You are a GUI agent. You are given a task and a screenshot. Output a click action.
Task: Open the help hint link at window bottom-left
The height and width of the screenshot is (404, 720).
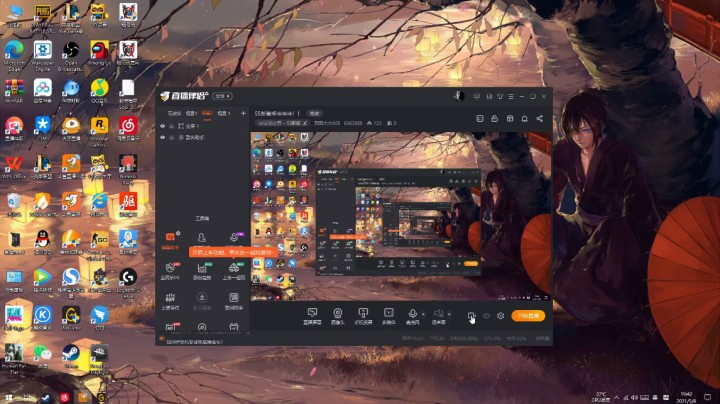pos(195,342)
